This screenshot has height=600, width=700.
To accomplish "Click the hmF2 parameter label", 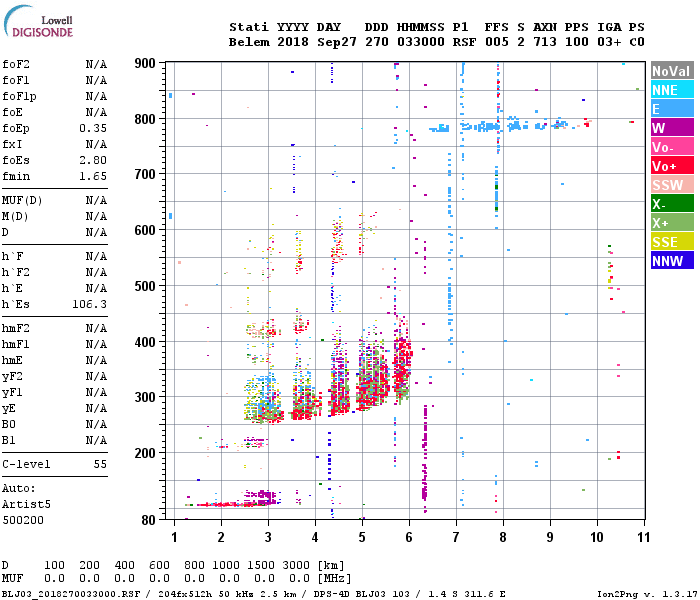I will [16, 329].
